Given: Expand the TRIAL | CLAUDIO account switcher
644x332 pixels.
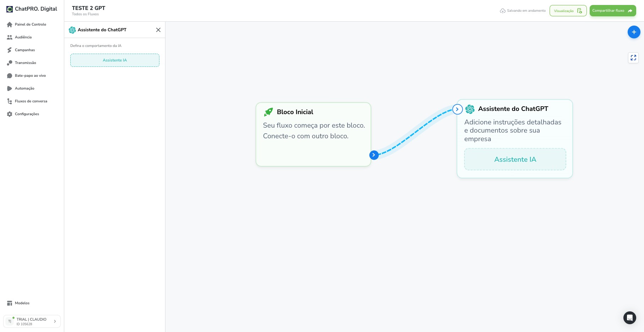Looking at the screenshot, I should click(x=32, y=321).
